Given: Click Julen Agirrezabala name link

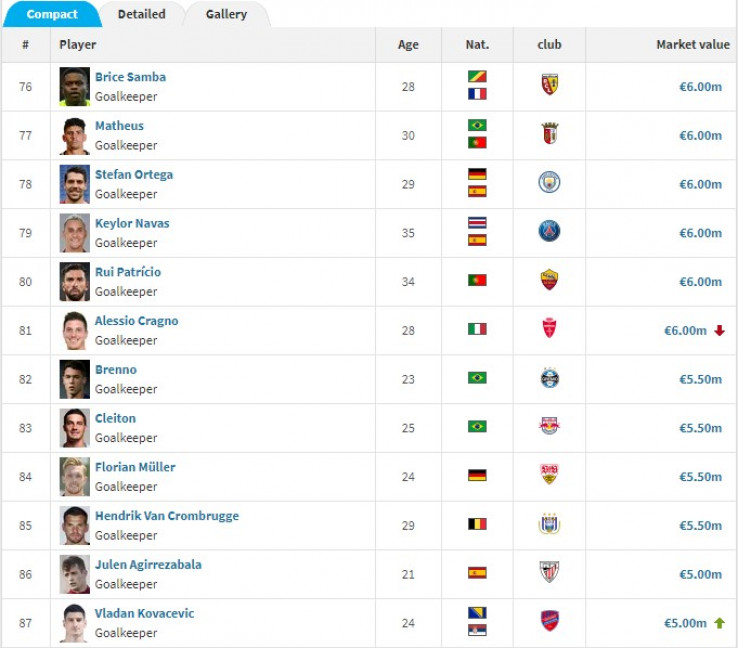Looking at the screenshot, I should [x=148, y=564].
